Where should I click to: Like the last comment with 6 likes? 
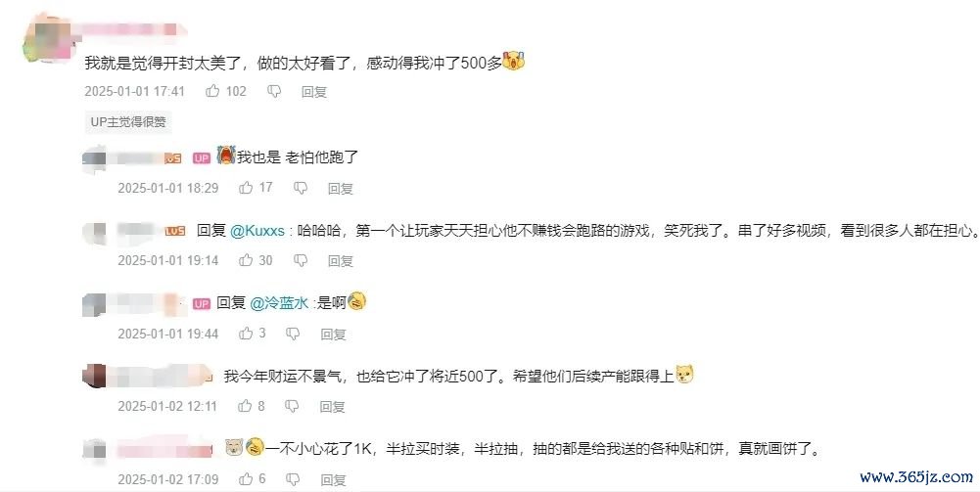[247, 479]
